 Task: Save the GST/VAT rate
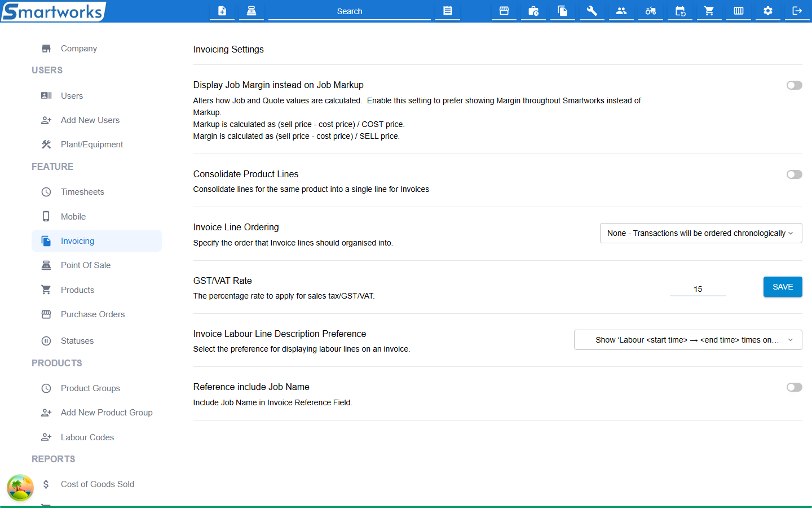[x=783, y=287]
